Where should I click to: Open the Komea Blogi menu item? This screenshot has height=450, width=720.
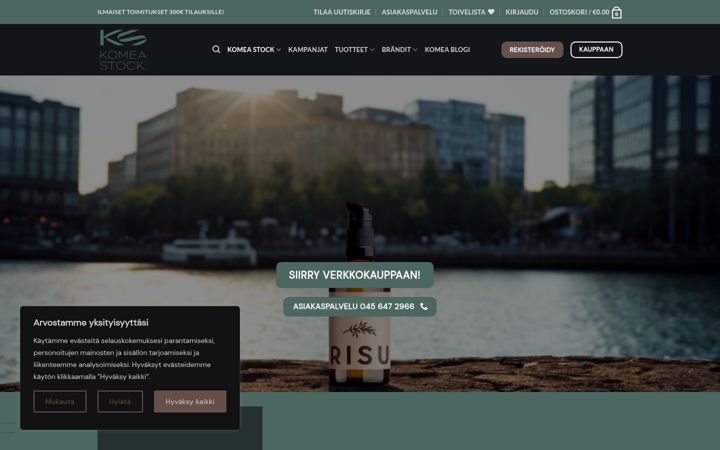pyautogui.click(x=447, y=50)
